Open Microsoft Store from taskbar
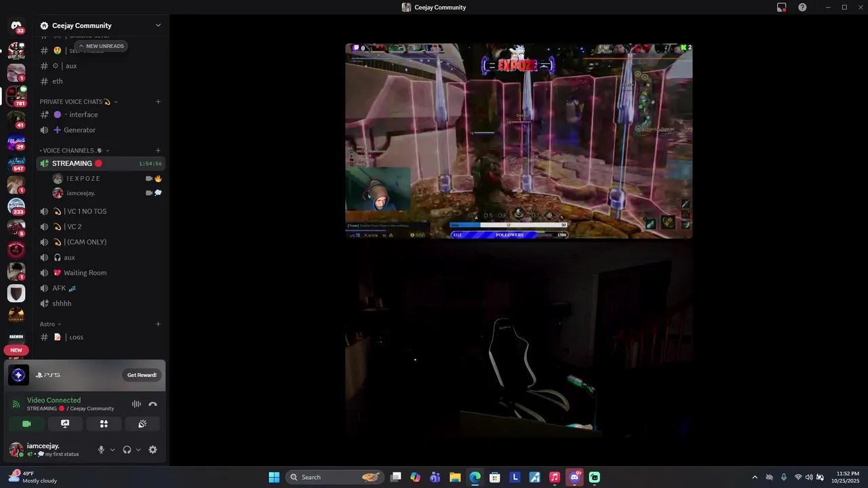 point(495,477)
